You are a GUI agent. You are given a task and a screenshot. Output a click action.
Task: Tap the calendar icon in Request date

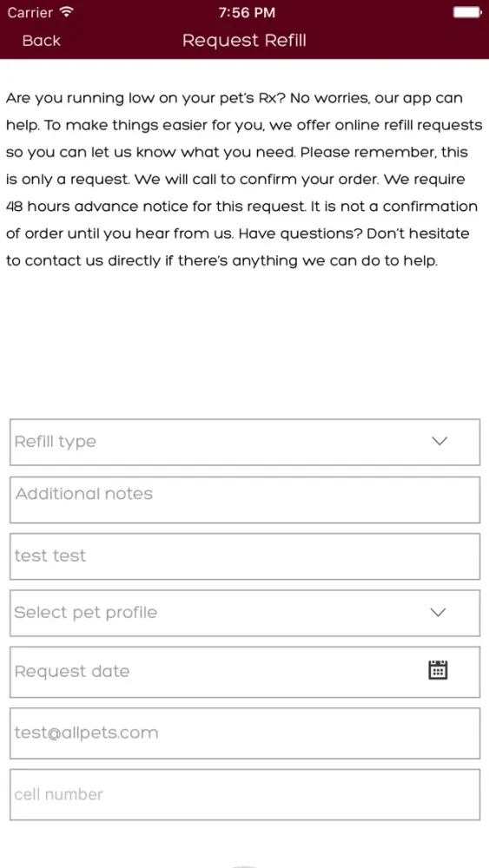pos(438,670)
